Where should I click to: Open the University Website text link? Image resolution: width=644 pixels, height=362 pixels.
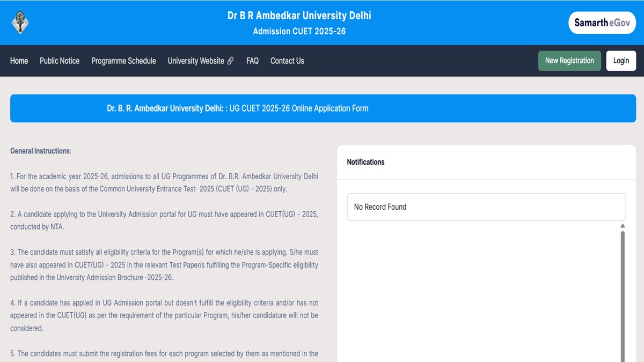tap(196, 61)
